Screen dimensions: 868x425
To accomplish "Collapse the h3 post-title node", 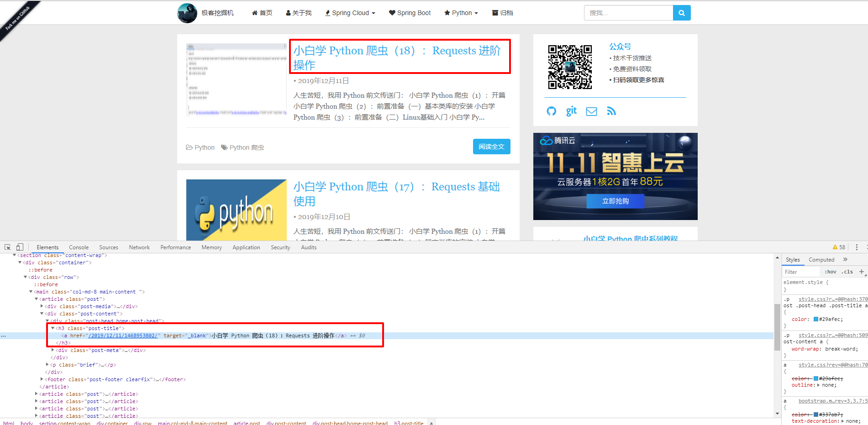I will (x=53, y=328).
